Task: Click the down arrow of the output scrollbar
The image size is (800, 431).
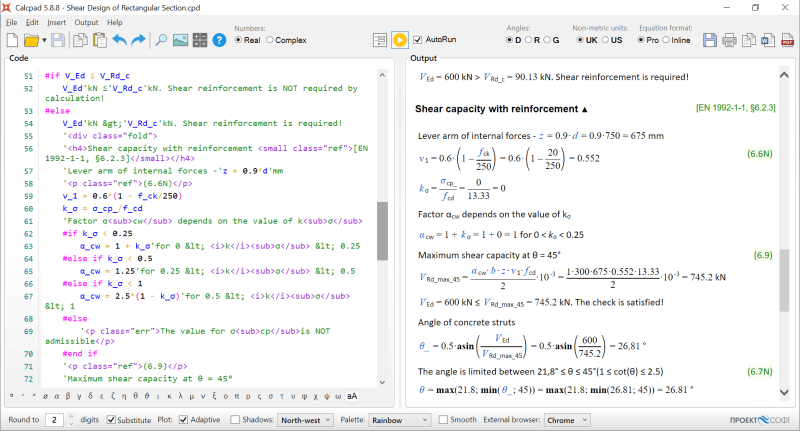Action: pos(784,392)
